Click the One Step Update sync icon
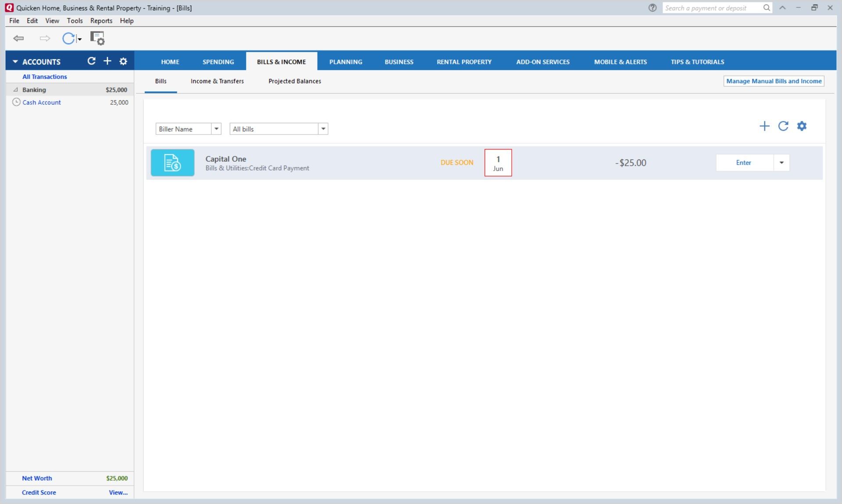This screenshot has height=504, width=842. [x=68, y=39]
